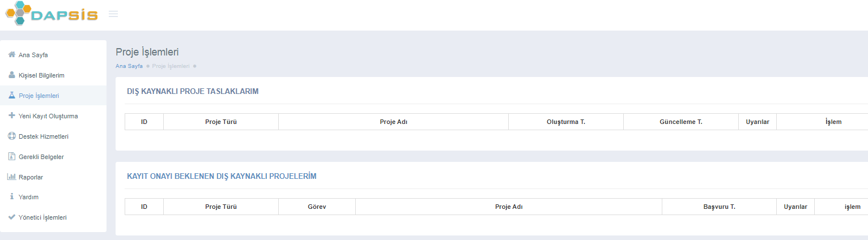Open Yönetici İşlemleri in the sidebar
Image resolution: width=868 pixels, height=240 pixels.
[42, 217]
